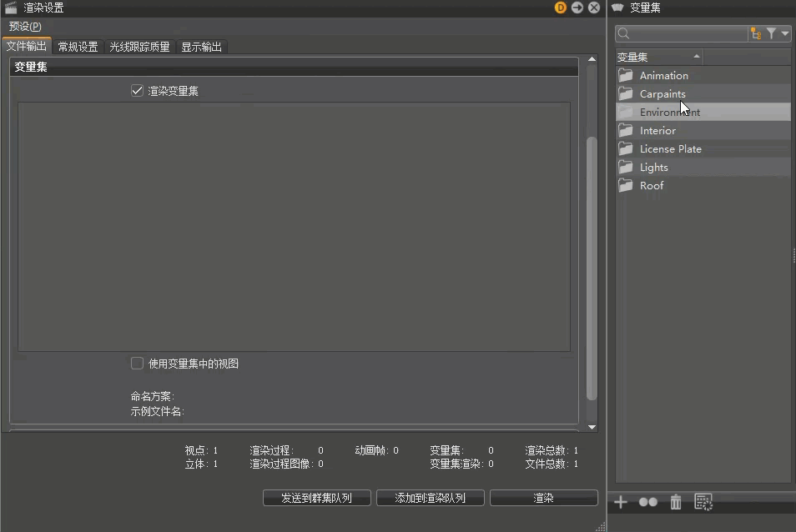Click the 添加到渲染队列 button
The width and height of the screenshot is (796, 532).
point(430,498)
